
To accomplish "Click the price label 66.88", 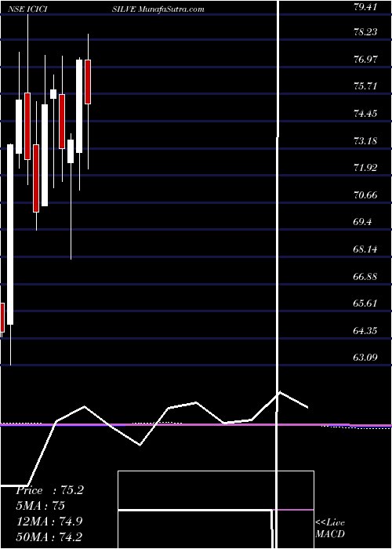I will [365, 276].
